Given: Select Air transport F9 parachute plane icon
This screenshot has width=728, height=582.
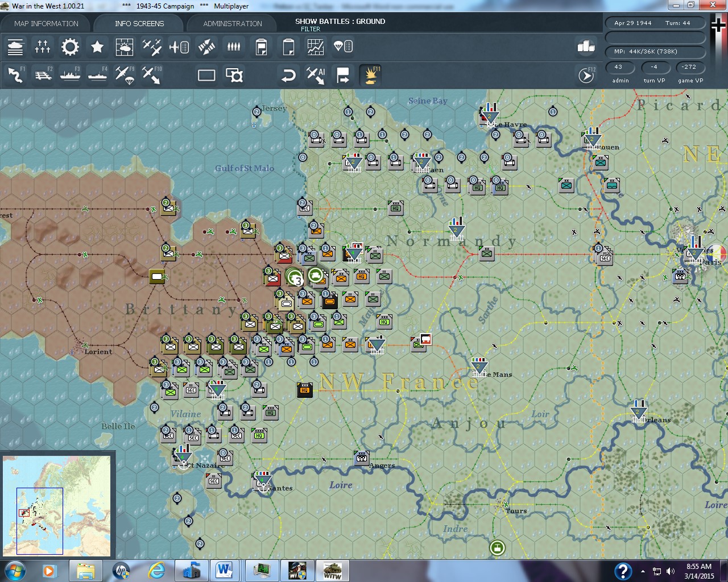Looking at the screenshot, I should tap(125, 75).
